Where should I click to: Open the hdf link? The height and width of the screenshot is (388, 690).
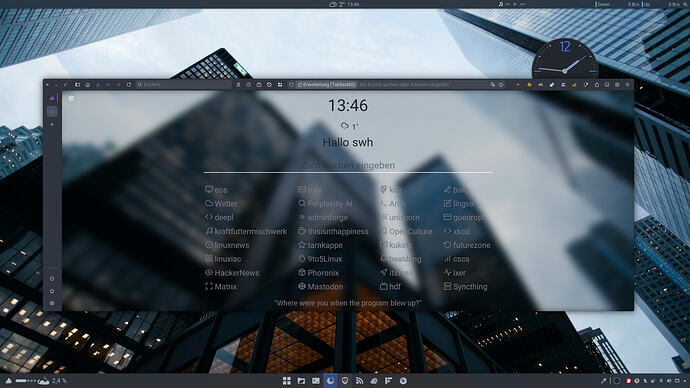(x=390, y=286)
